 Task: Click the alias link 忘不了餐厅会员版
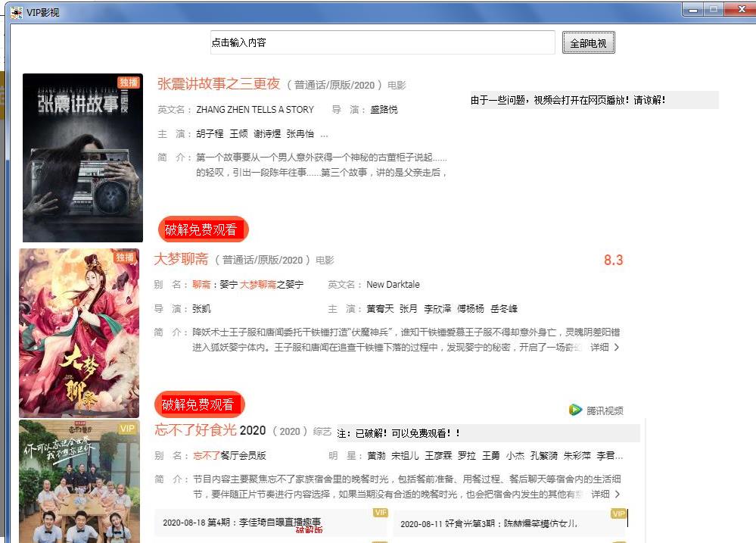229,455
